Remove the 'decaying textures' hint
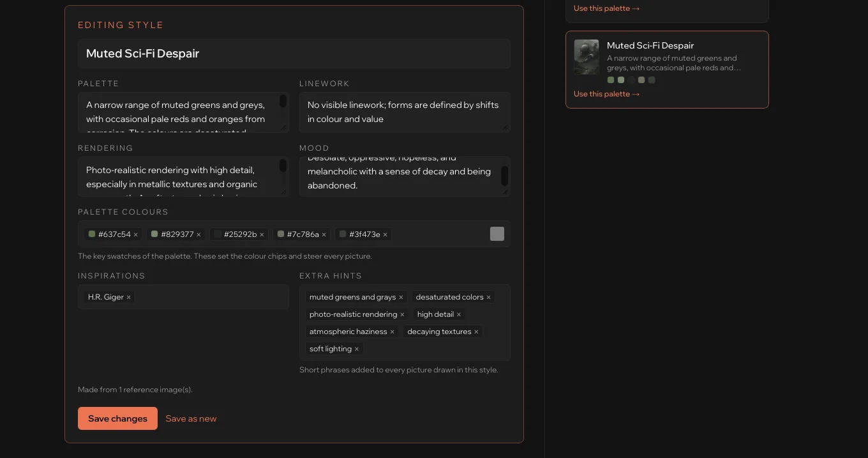868x458 pixels. click(x=476, y=332)
